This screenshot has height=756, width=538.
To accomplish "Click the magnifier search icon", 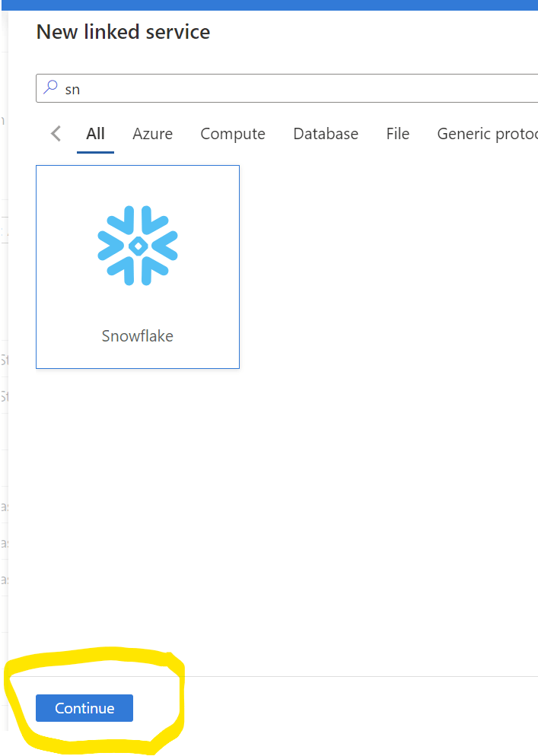I will click(x=50, y=87).
